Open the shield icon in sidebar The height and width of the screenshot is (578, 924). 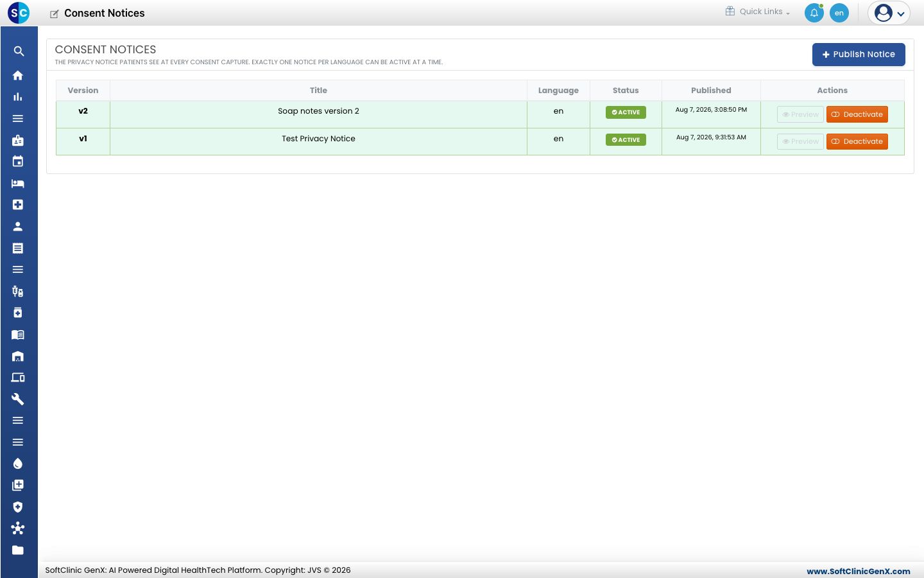[x=18, y=507]
